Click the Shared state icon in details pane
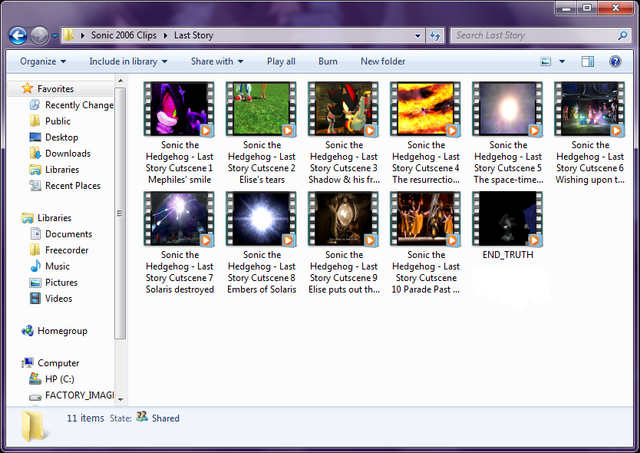This screenshot has height=453, width=640. (x=142, y=417)
